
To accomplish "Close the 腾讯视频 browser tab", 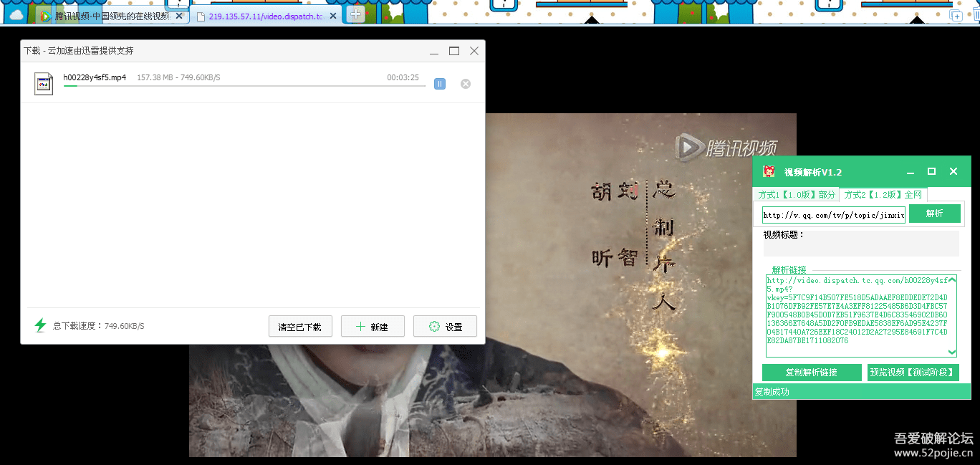I will click(x=179, y=16).
